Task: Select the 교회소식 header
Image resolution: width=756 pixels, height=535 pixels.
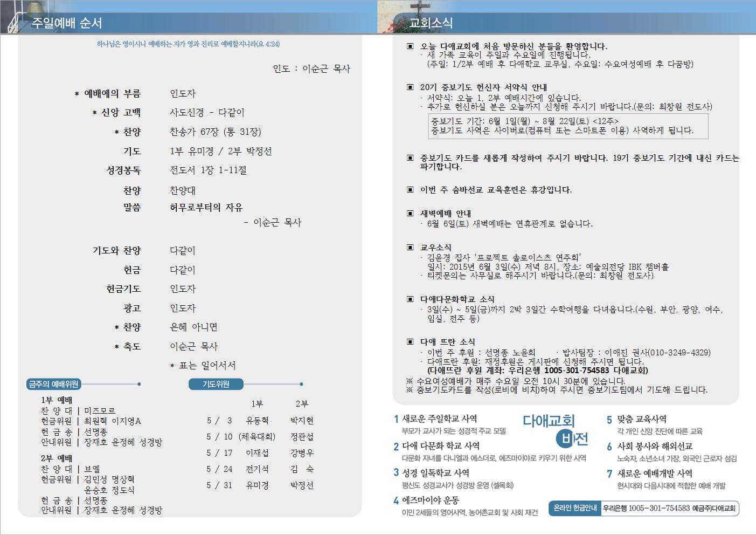Action: click(431, 23)
